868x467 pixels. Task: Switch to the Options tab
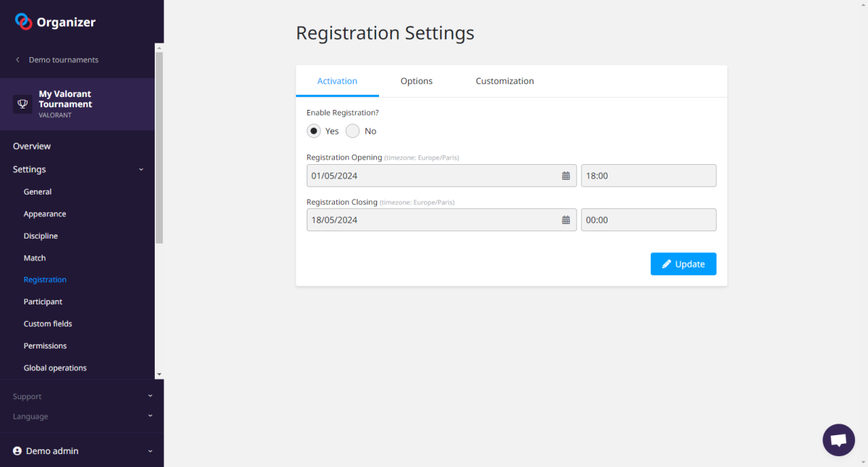coord(416,80)
